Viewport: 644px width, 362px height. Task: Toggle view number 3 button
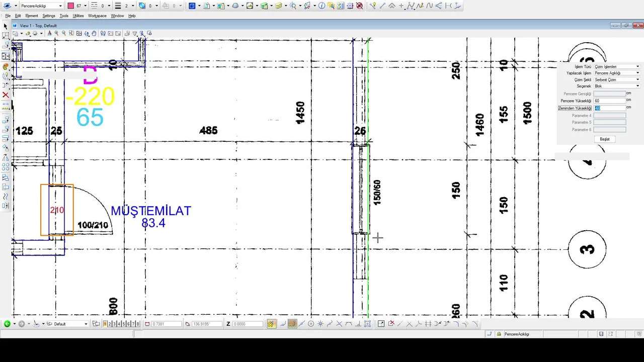click(115, 324)
